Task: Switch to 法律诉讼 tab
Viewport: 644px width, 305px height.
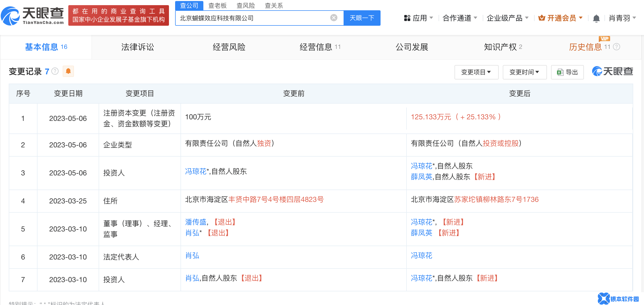Action: [138, 47]
